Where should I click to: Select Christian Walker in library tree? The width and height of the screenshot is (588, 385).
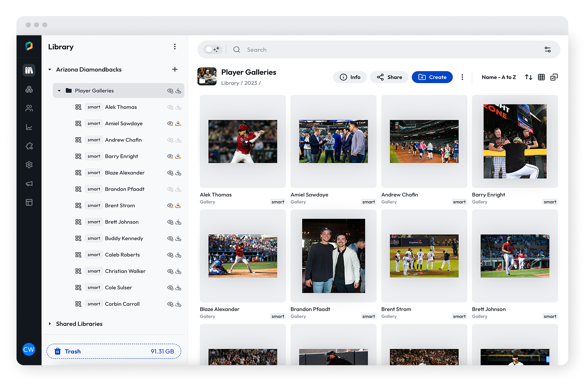click(x=125, y=271)
